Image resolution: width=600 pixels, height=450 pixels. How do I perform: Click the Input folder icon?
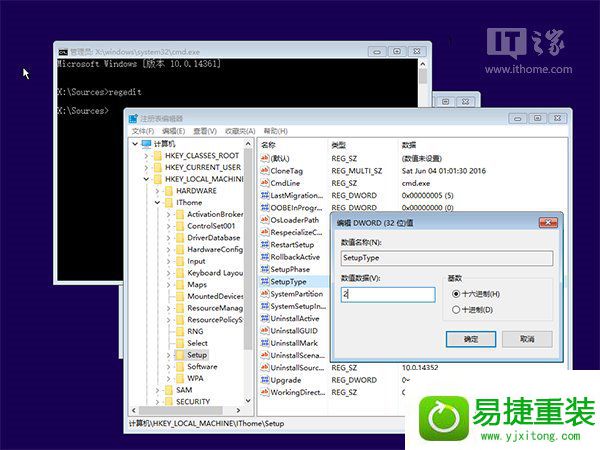click(x=179, y=261)
